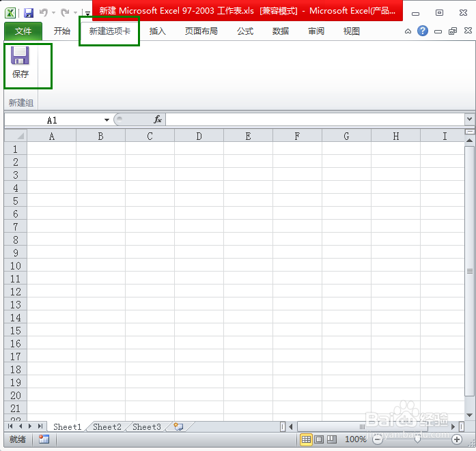Click the vertical scrollbar up arrow
The height and width of the screenshot is (451, 476).
click(469, 141)
